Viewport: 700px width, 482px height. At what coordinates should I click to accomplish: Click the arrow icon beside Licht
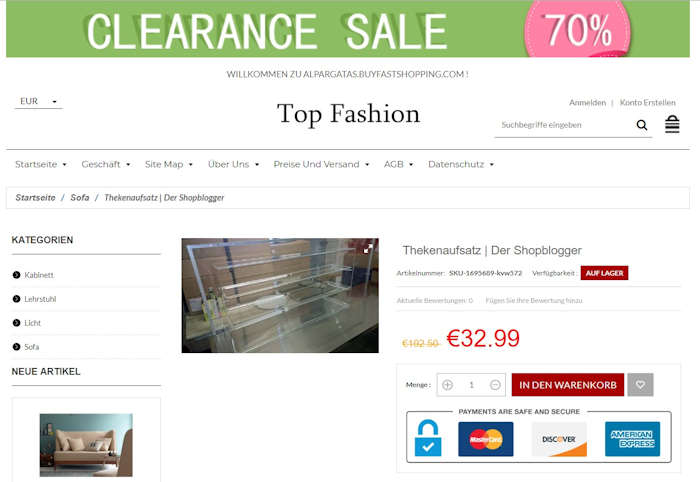(17, 323)
